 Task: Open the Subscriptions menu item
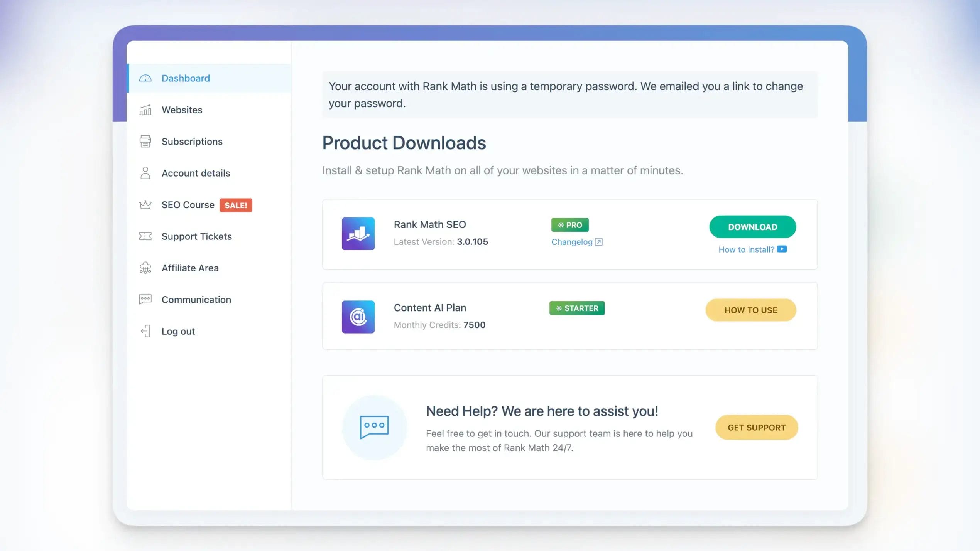pyautogui.click(x=192, y=142)
